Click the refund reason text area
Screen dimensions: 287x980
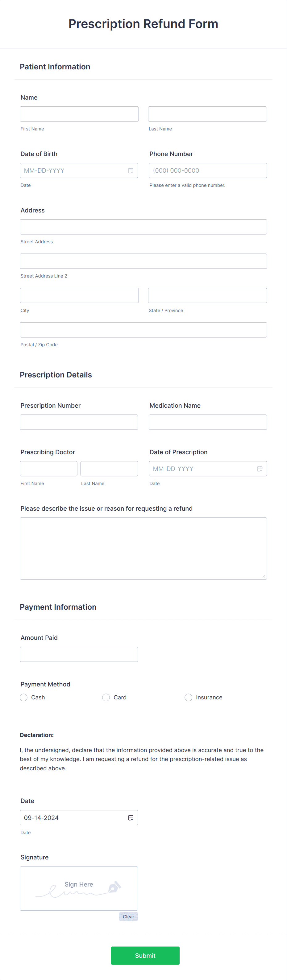point(143,548)
